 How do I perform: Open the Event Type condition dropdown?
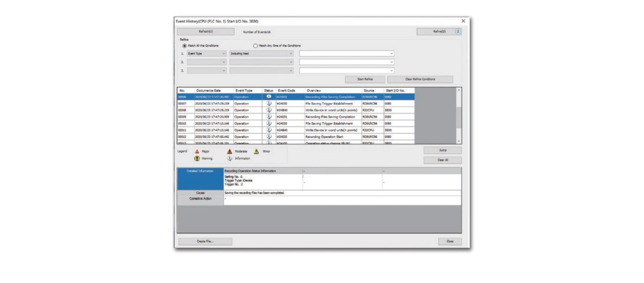point(207,54)
